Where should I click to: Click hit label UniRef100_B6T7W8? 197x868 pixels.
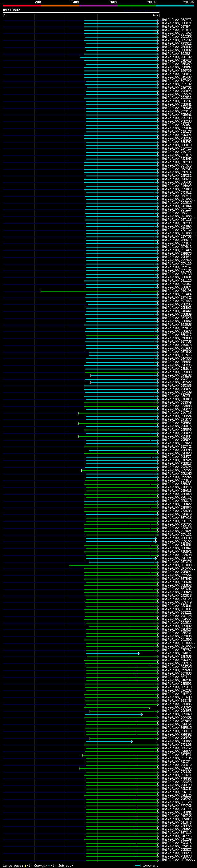tap(177, 342)
